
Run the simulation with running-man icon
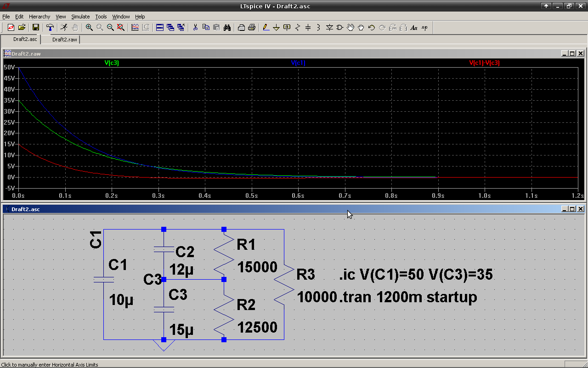coord(64,28)
